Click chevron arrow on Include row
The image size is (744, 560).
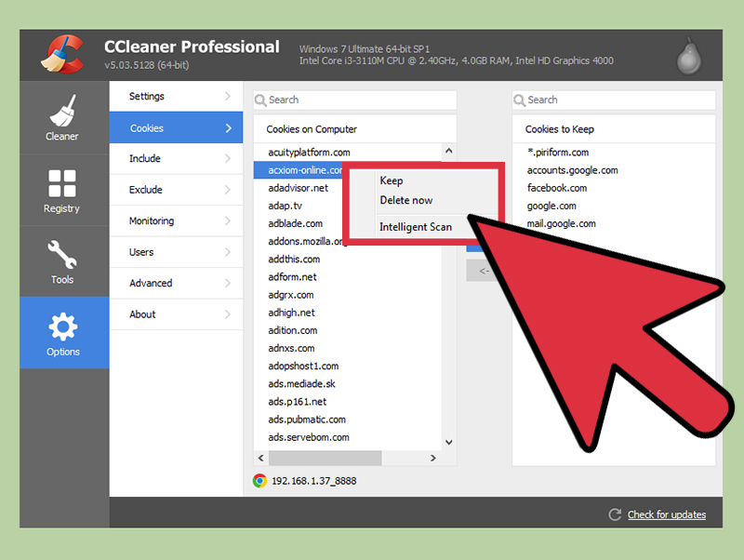228,158
